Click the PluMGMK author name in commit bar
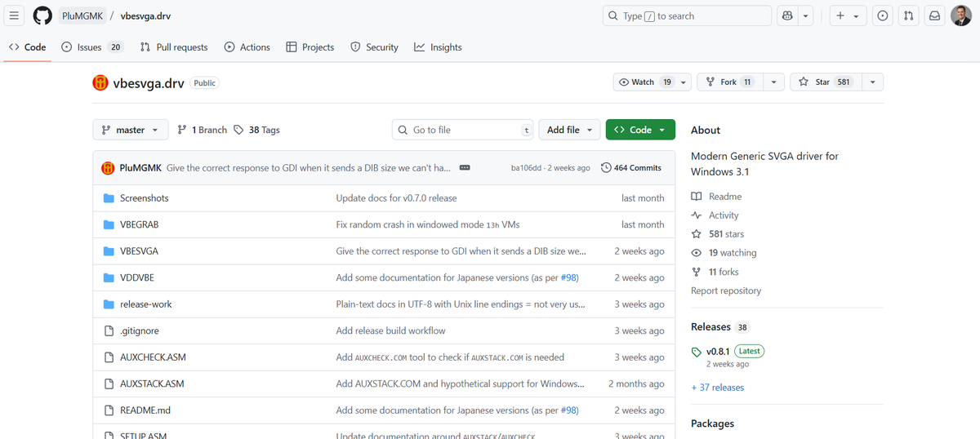The height and width of the screenshot is (439, 980). pyautogui.click(x=140, y=168)
